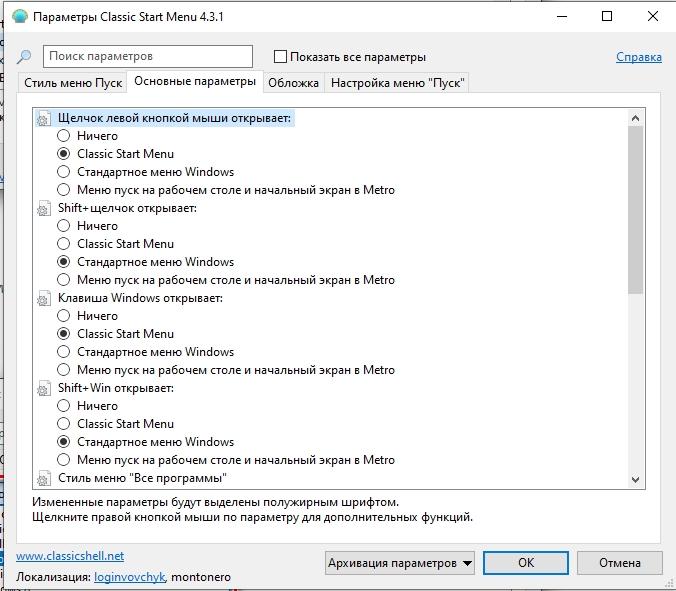The height and width of the screenshot is (591, 676).
Task: Click the 'Отмена' button
Action: pos(620,563)
